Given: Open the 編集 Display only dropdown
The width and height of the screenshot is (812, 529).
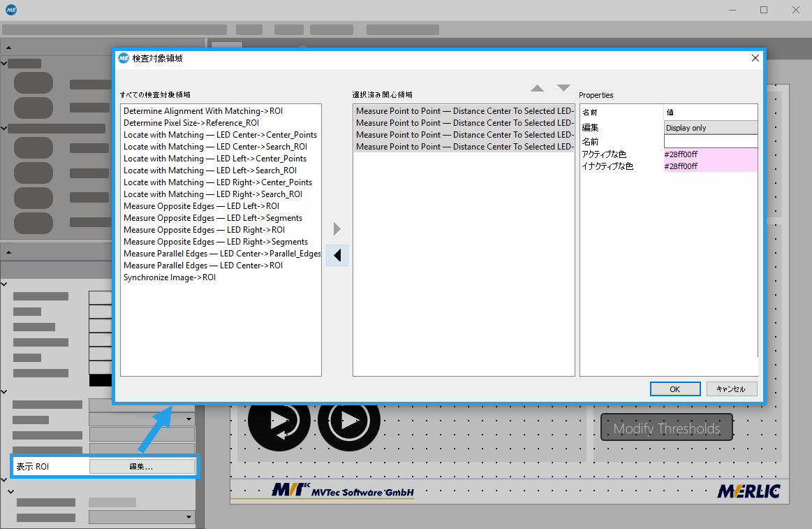Looking at the screenshot, I should click(710, 128).
